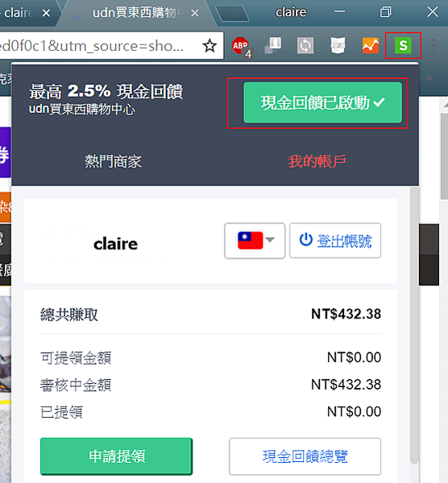Open the new tab button

click(232, 13)
